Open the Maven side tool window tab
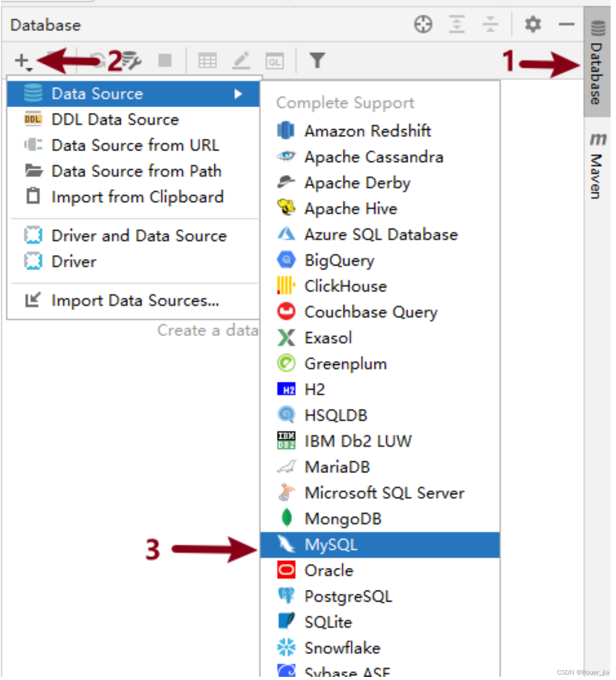 pyautogui.click(x=596, y=166)
